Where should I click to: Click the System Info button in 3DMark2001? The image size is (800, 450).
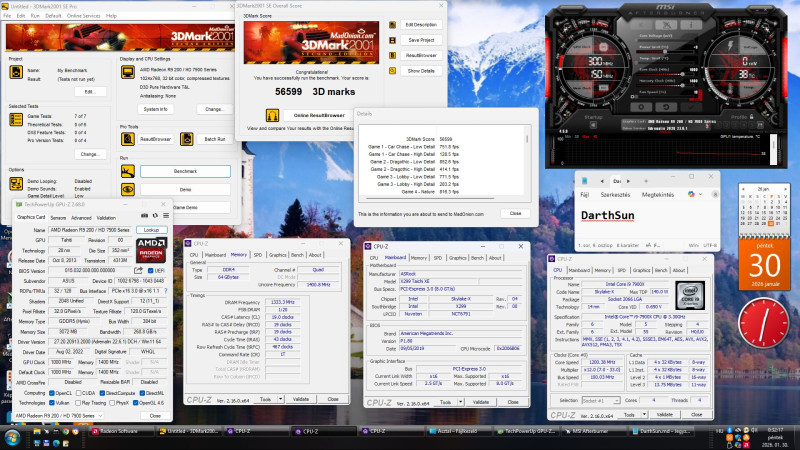156,109
